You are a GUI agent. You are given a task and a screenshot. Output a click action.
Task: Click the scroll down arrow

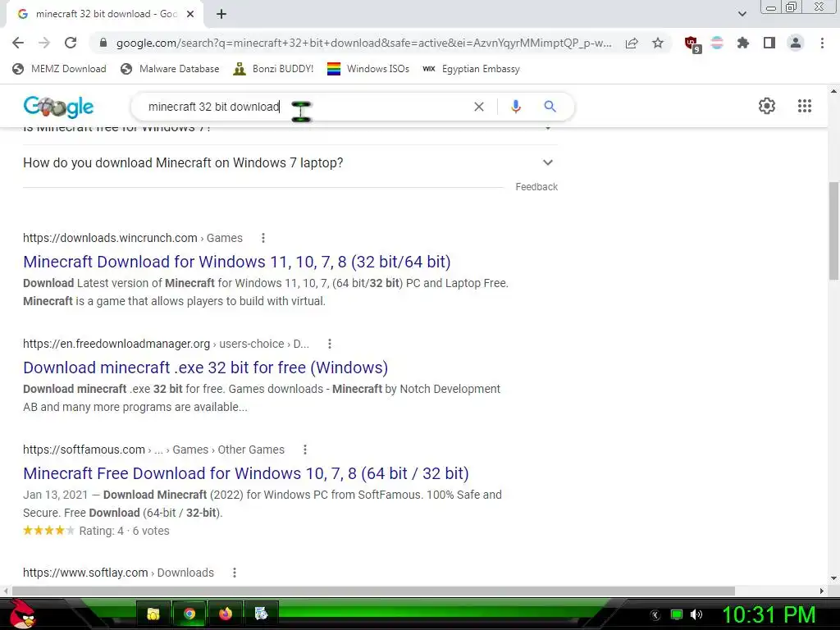[x=833, y=578]
